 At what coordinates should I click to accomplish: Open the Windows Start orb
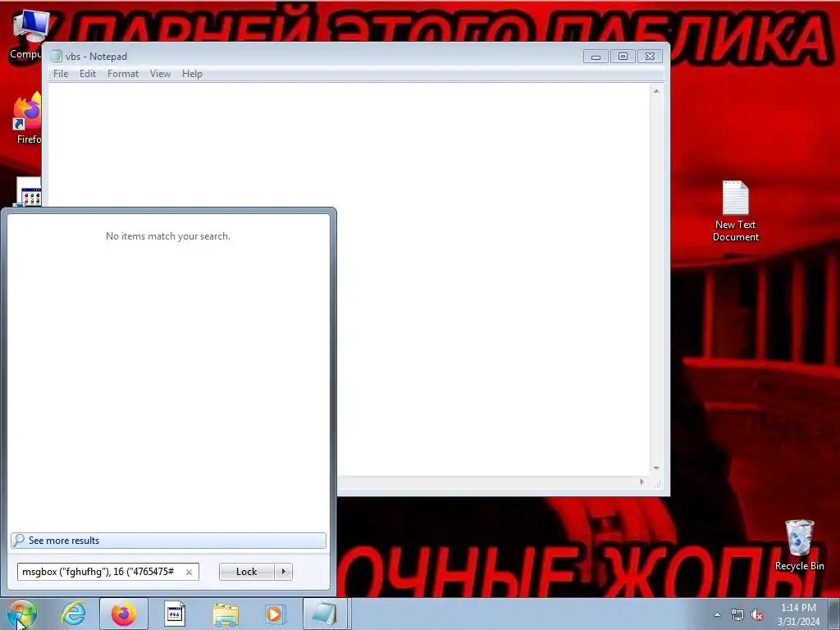(x=22, y=614)
